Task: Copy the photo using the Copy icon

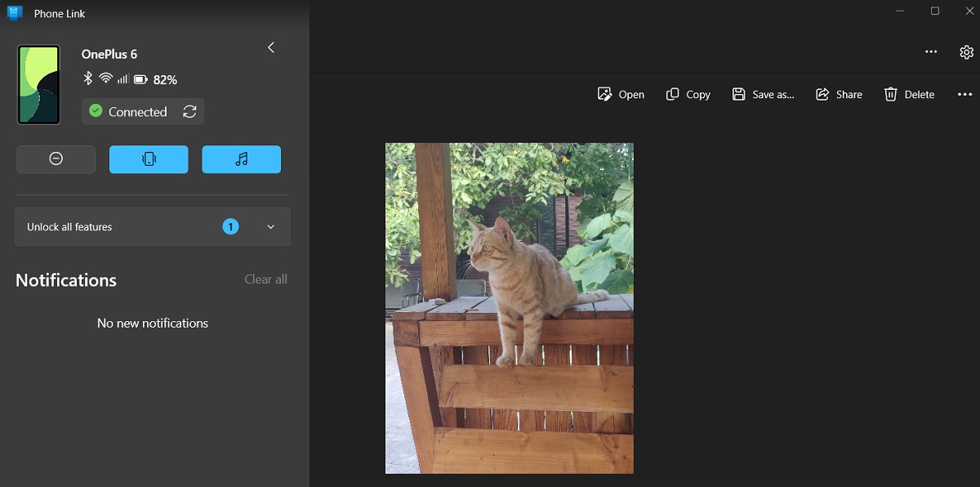Action: 688,94
